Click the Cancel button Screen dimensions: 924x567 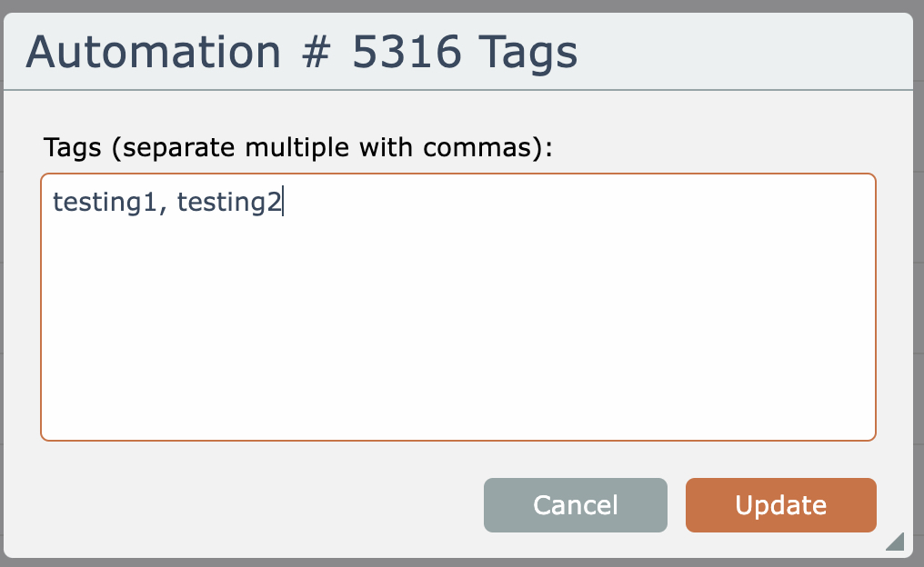[x=575, y=505]
